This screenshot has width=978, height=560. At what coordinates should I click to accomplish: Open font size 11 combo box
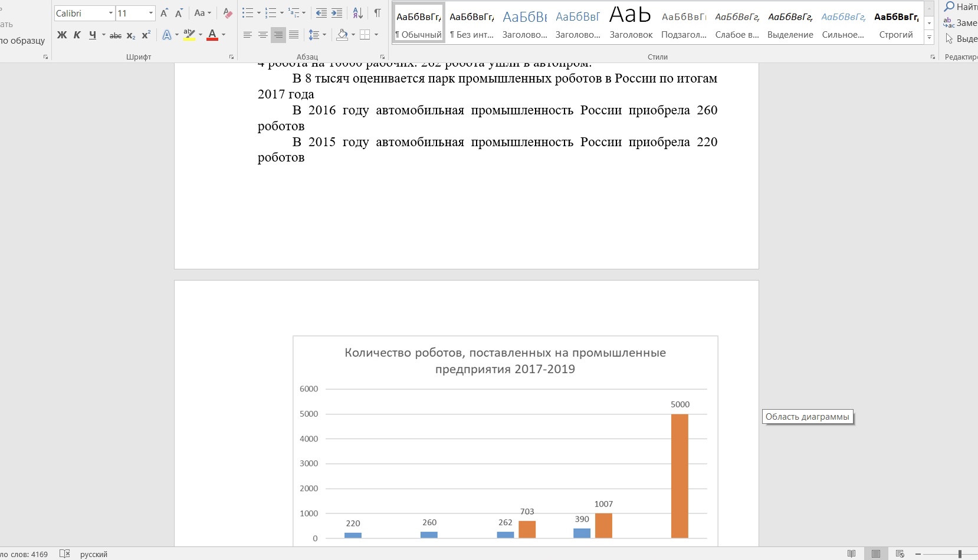coord(135,13)
